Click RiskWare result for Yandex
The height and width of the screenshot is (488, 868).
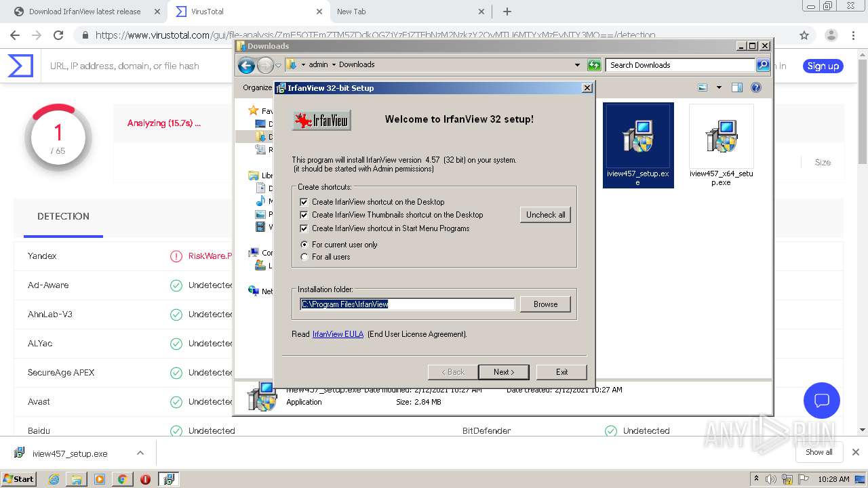click(210, 256)
